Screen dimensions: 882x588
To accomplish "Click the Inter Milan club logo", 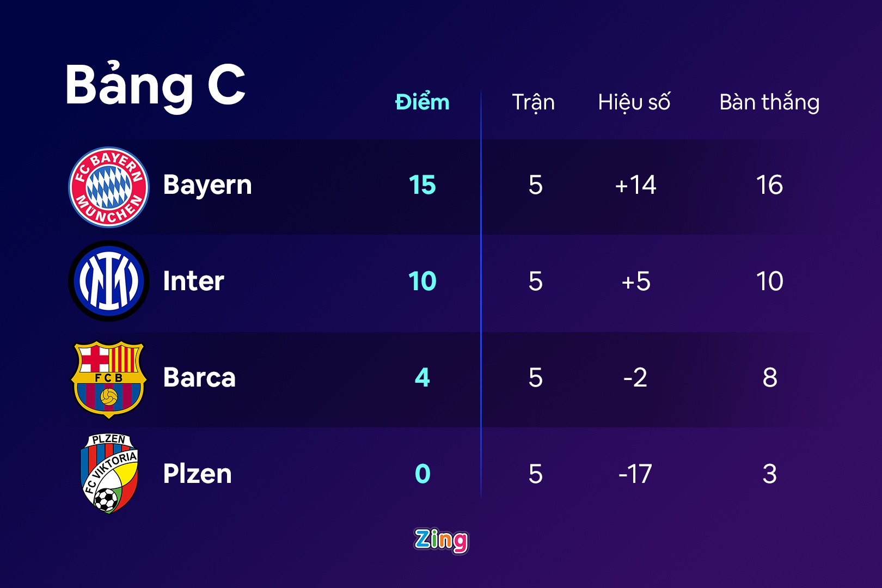I will click(109, 281).
